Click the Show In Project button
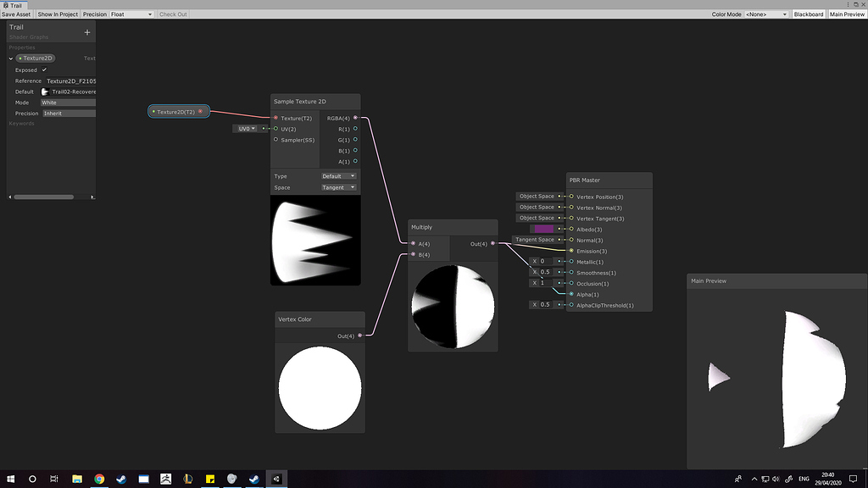The height and width of the screenshot is (488, 868). click(x=56, y=14)
